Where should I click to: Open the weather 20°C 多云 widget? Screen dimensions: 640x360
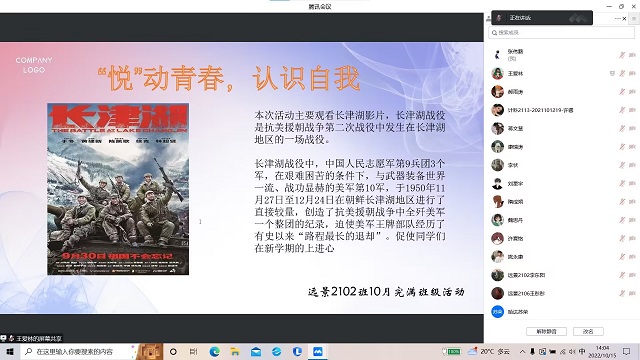tap(489, 351)
